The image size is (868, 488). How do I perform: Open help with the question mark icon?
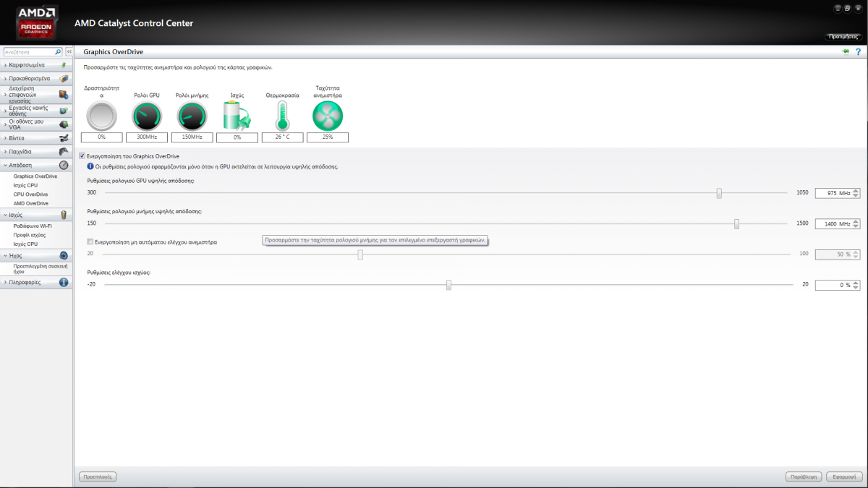click(859, 52)
